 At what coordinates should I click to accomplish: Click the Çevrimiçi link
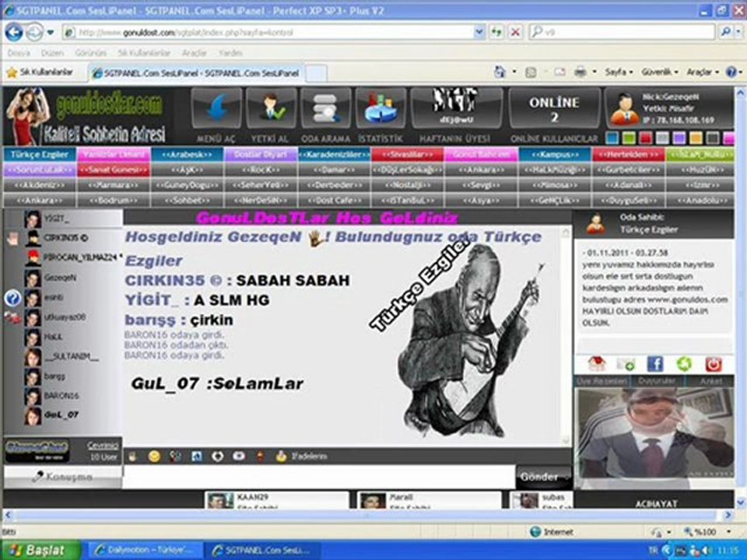103,446
